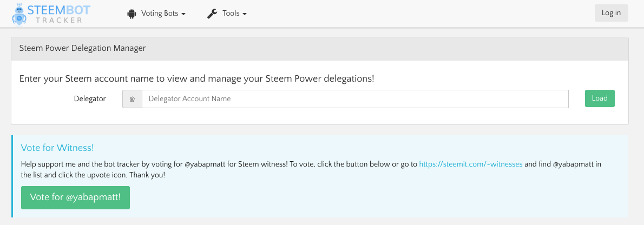Click the Log in button
The image size is (644, 225).
pos(611,13)
